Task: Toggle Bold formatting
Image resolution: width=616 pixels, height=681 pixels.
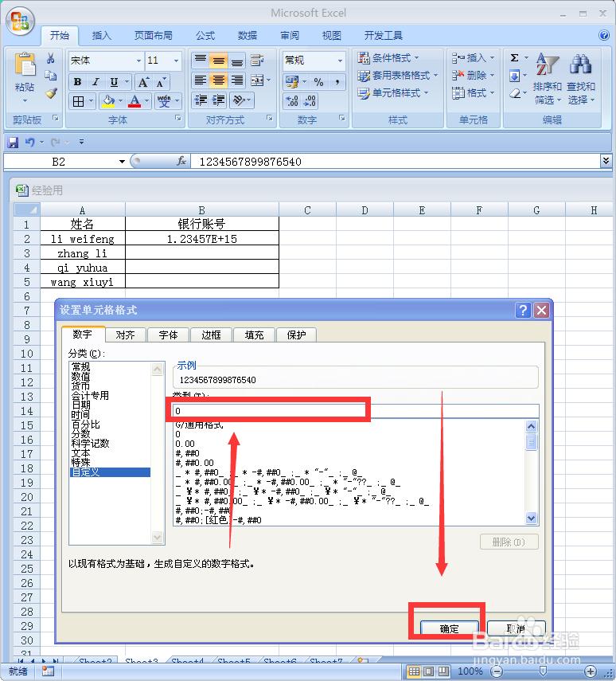Action: coord(78,82)
